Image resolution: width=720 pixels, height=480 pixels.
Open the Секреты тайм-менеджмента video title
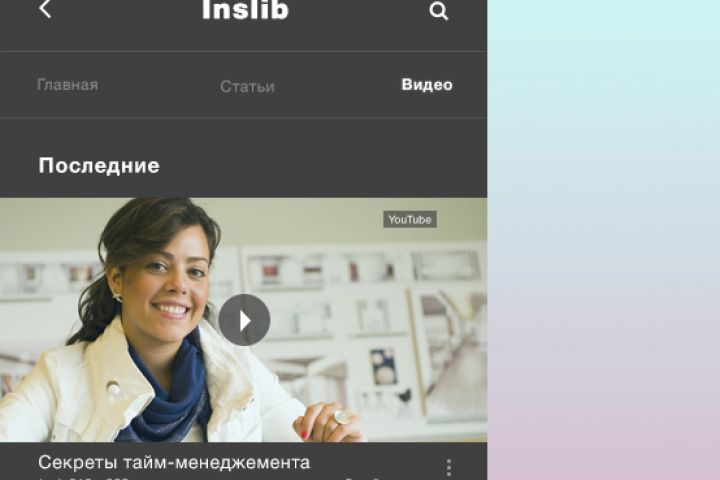coord(174,463)
